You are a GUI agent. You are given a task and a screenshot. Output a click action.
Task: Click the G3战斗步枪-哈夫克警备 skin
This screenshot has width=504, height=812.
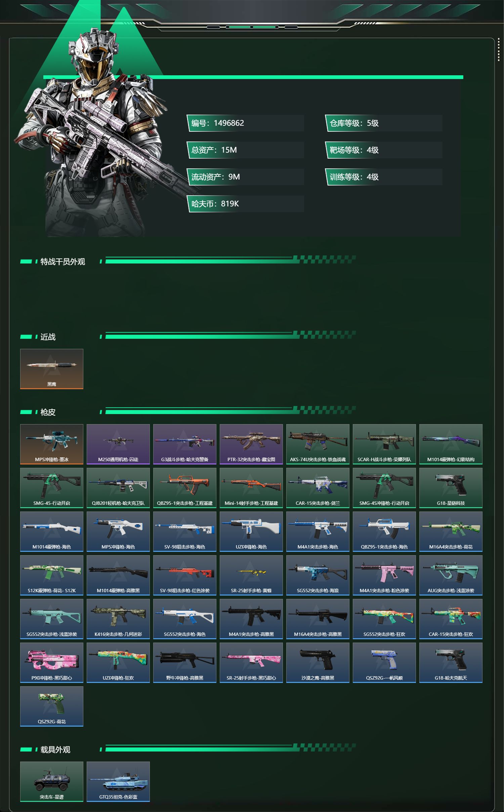185,444
